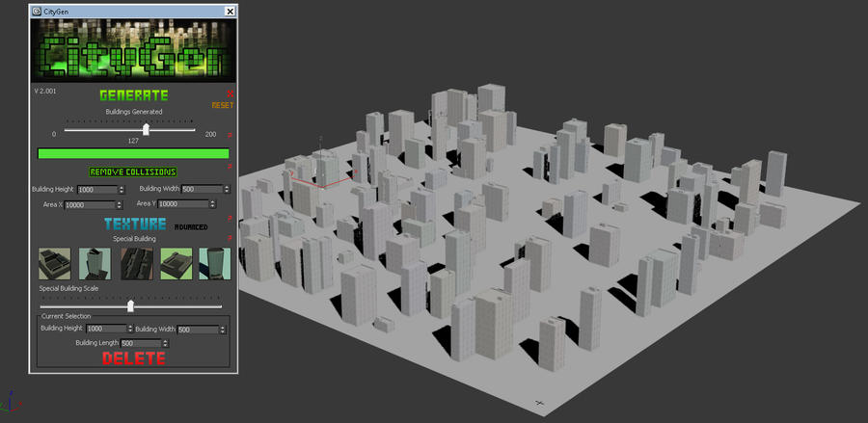Open help mark beside Buildings Generated slider
Screen dimensions: 868x423
(230, 135)
